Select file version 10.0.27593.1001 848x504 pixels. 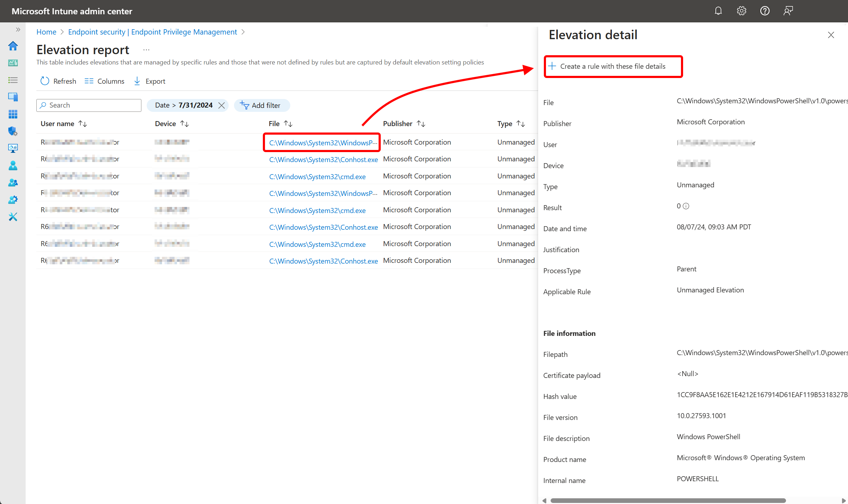coord(701,416)
